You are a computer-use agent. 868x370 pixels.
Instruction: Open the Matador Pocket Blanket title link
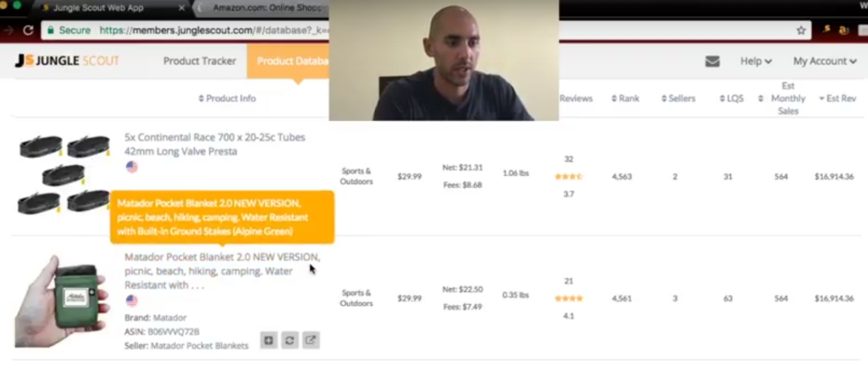click(x=222, y=270)
